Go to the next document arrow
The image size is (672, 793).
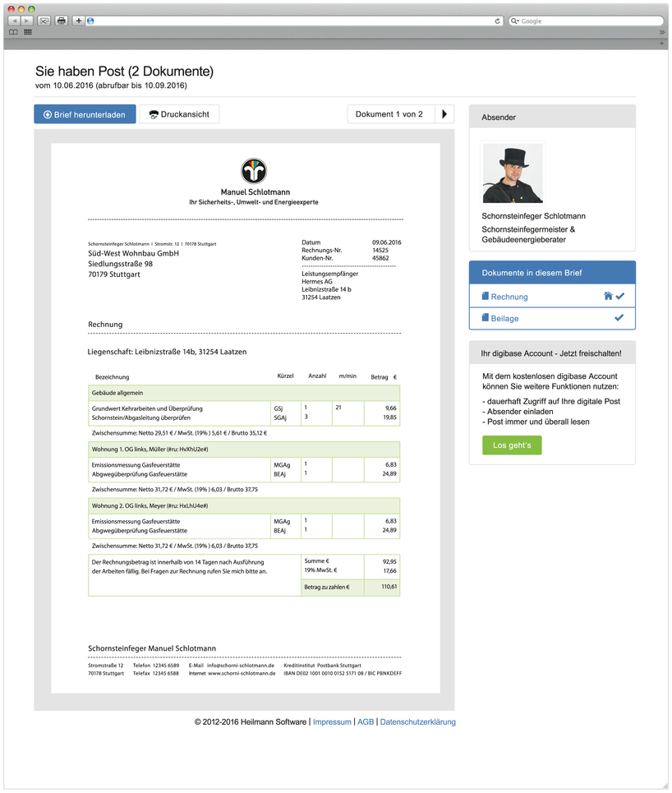click(x=444, y=114)
